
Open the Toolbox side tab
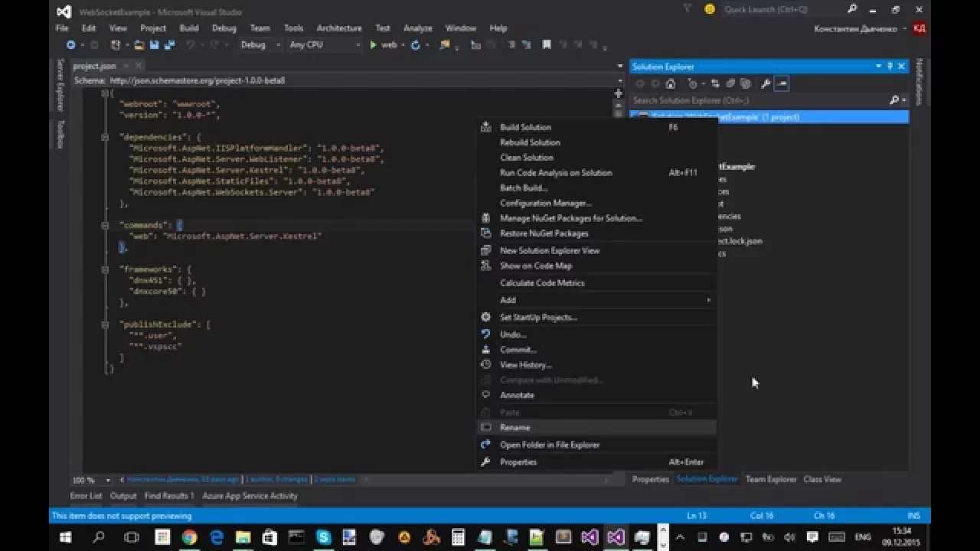click(60, 134)
